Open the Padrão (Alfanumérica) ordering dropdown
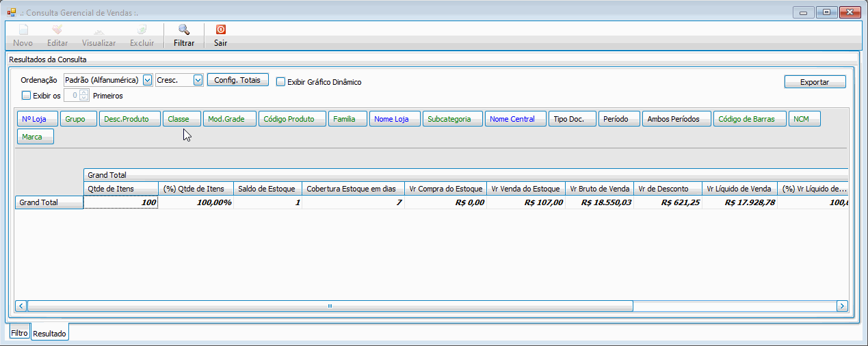The image size is (868, 346). tap(148, 80)
